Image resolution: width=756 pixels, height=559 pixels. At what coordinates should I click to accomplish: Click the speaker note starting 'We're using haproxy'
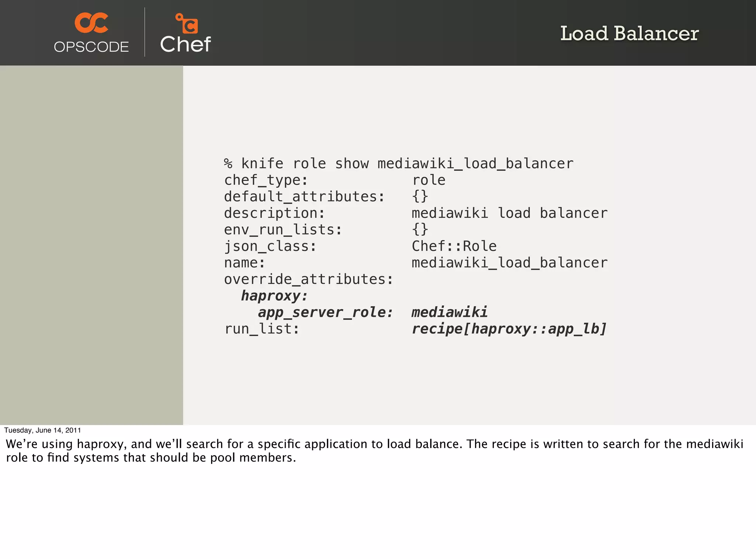point(374,451)
